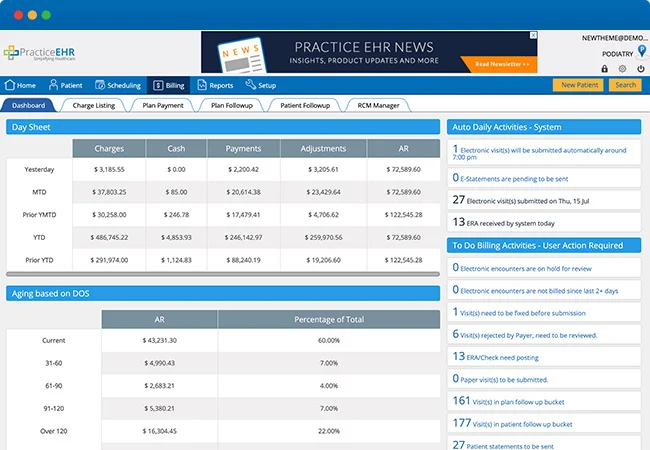Click MTD cash value $ 85.00

176,192
